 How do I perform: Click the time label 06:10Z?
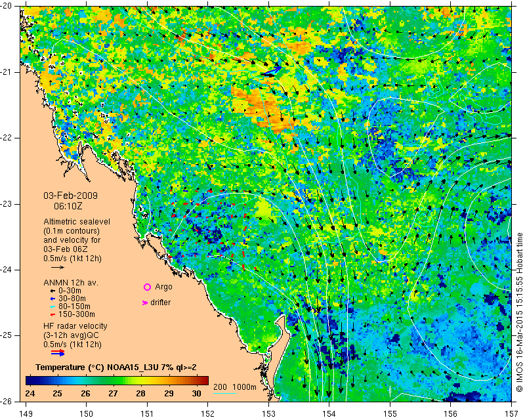pyautogui.click(x=68, y=206)
